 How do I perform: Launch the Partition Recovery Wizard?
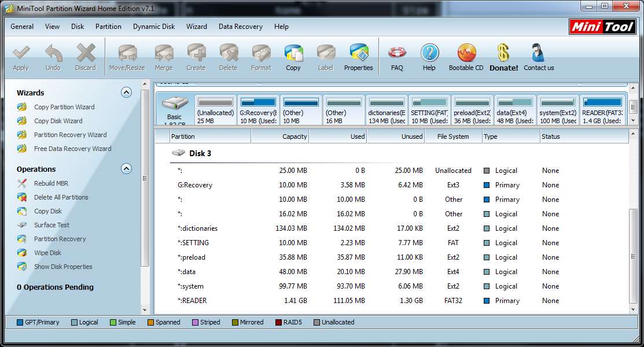[70, 135]
